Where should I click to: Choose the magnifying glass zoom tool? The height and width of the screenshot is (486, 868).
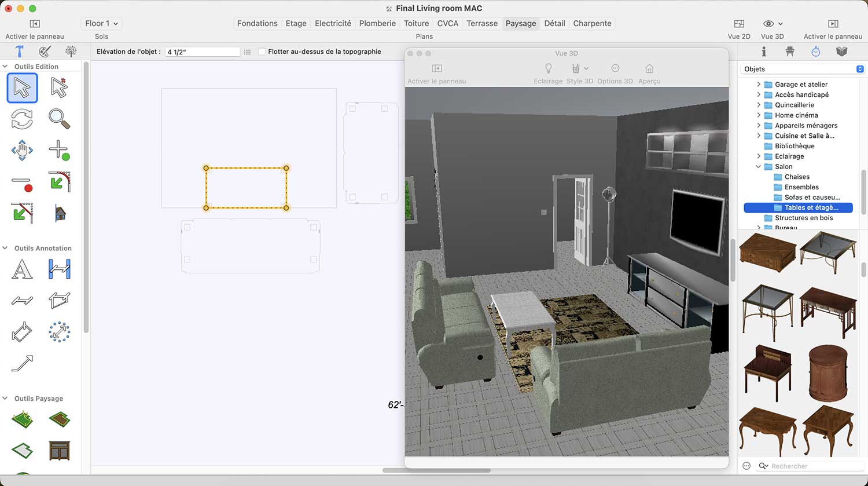(x=59, y=119)
